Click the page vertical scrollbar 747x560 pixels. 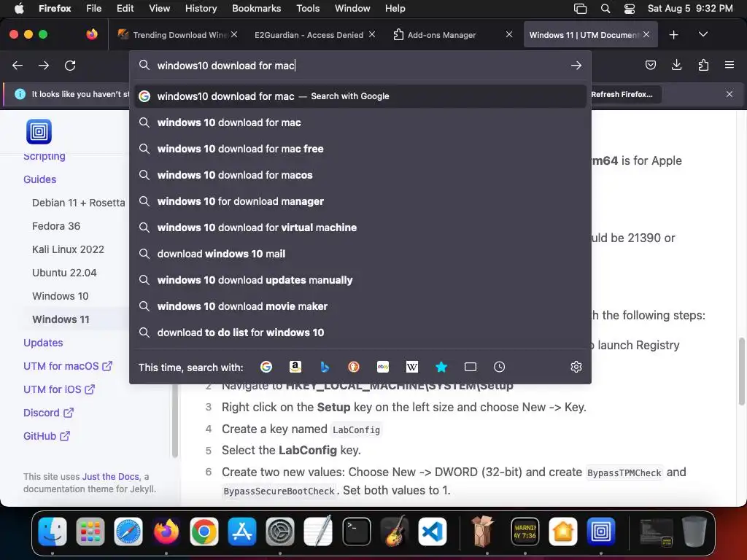(741, 371)
